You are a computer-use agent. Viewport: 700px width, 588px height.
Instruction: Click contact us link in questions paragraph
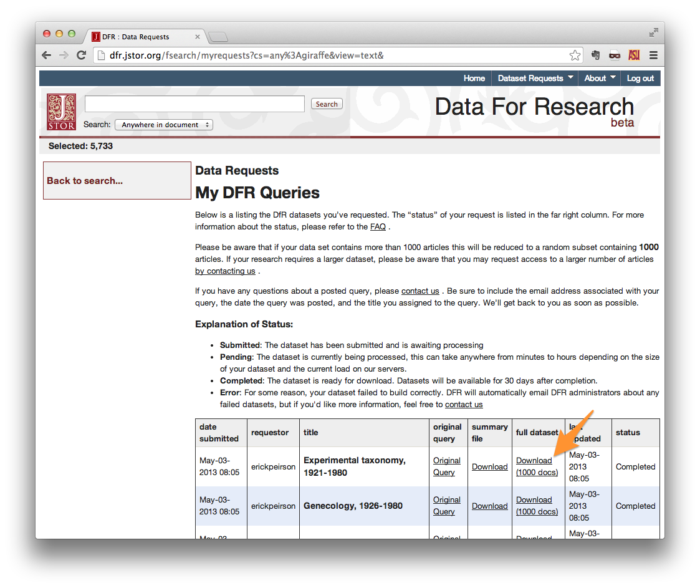pyautogui.click(x=420, y=291)
